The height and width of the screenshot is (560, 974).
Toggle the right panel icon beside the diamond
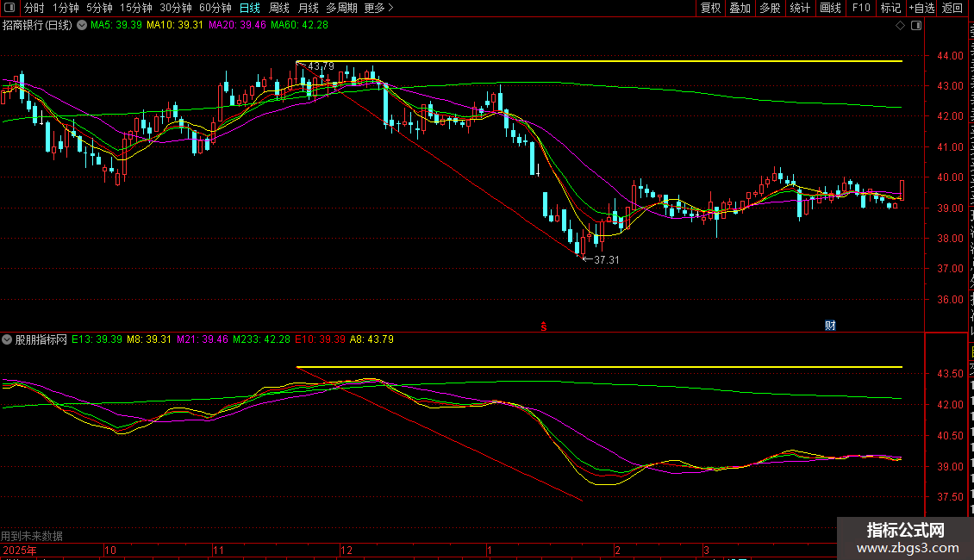point(916,26)
